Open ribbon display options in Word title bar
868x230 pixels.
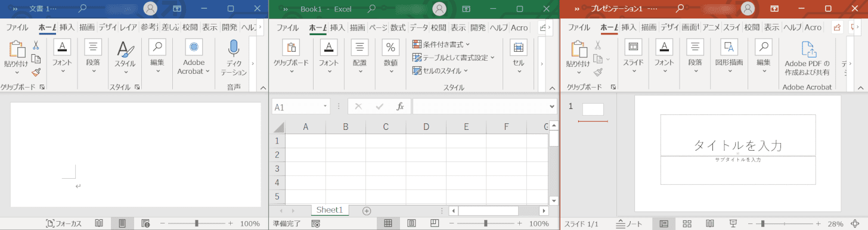[178, 9]
